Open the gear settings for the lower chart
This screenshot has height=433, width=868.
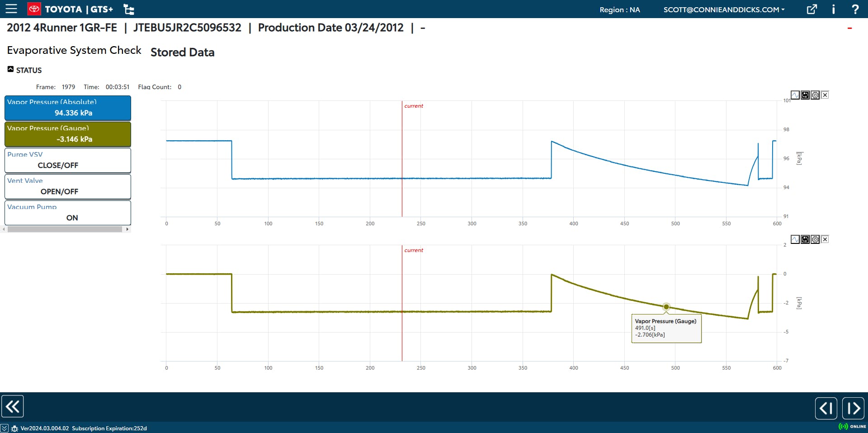pyautogui.click(x=815, y=239)
